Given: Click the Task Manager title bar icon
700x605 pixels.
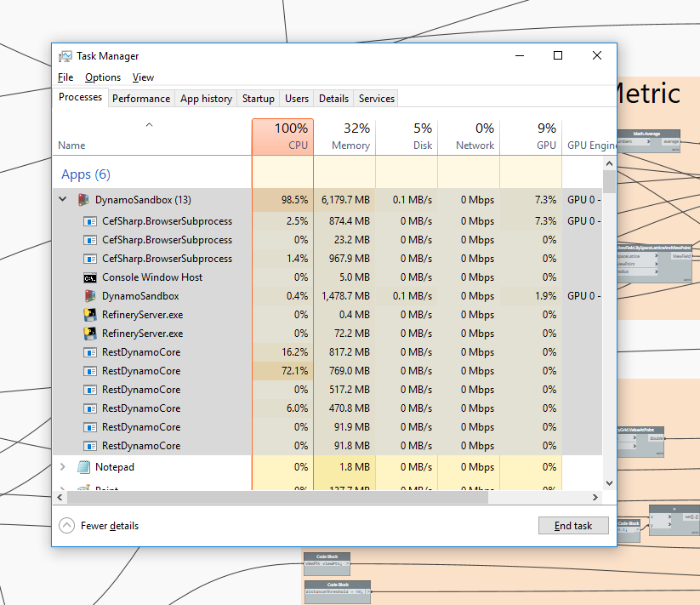Looking at the screenshot, I should click(x=65, y=56).
